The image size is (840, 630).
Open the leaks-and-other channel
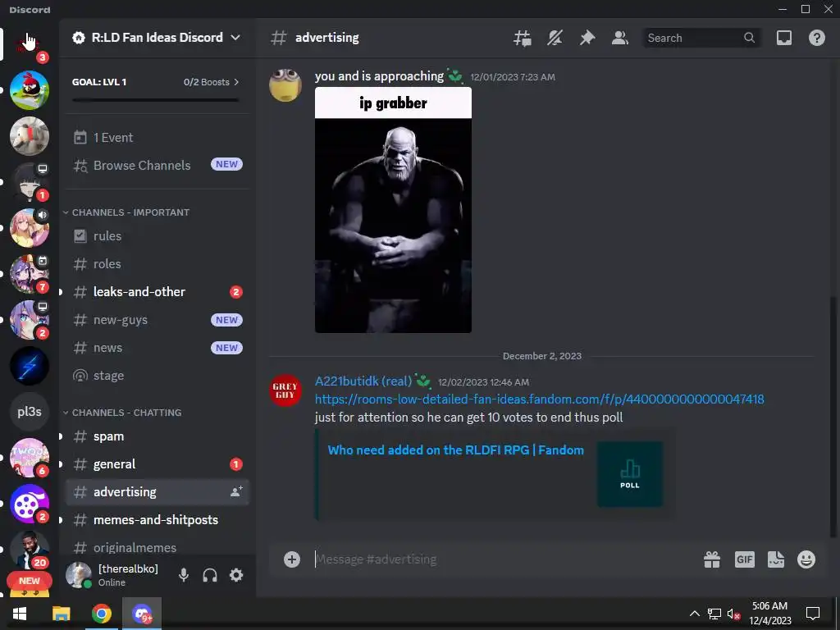(x=157, y=292)
